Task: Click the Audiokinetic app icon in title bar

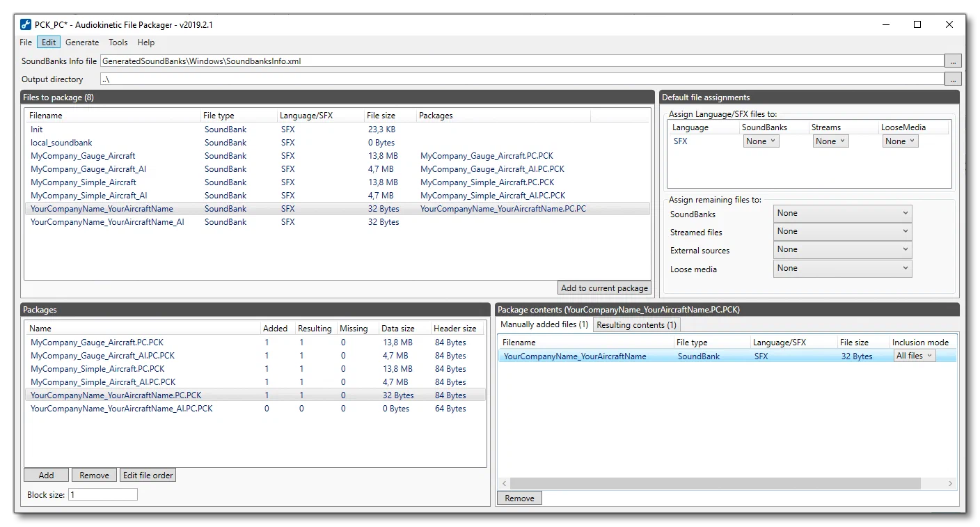Action: pyautogui.click(x=24, y=24)
